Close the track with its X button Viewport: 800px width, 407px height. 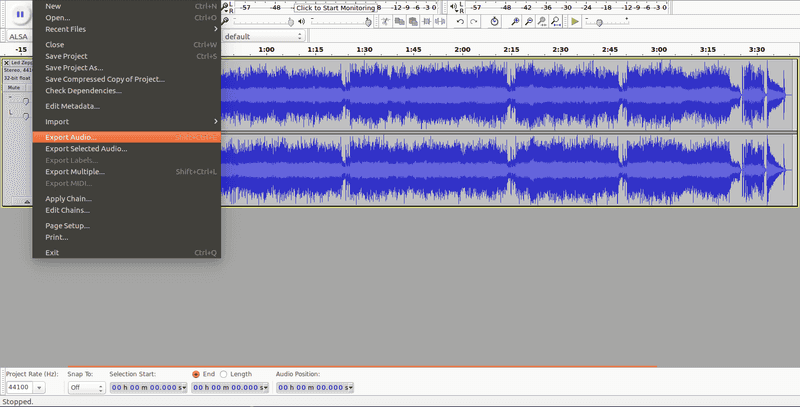(7, 63)
